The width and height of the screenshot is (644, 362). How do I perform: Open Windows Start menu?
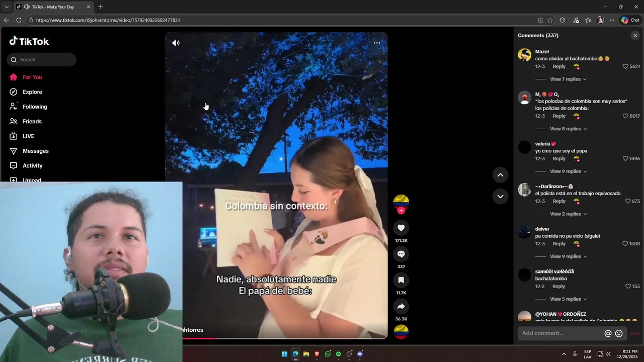click(x=284, y=354)
